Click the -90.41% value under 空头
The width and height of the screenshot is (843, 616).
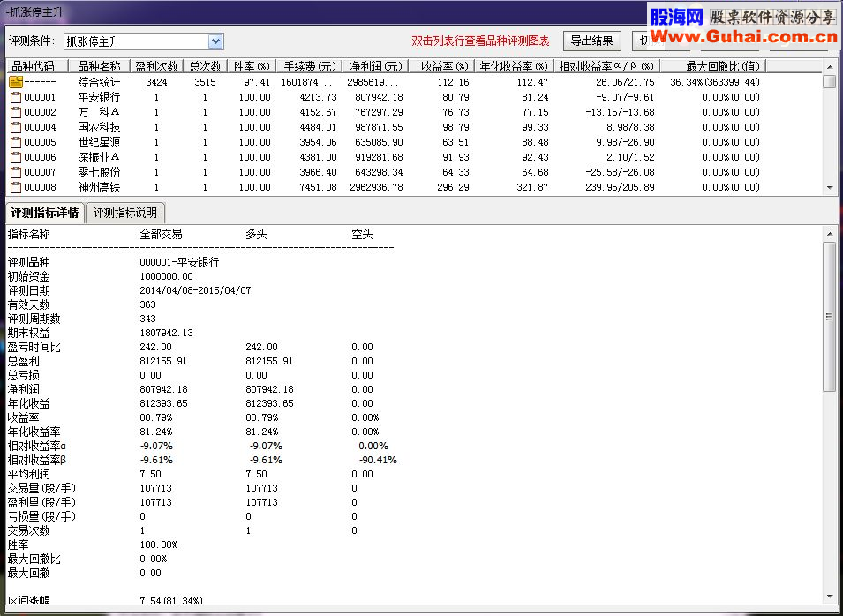coord(378,460)
